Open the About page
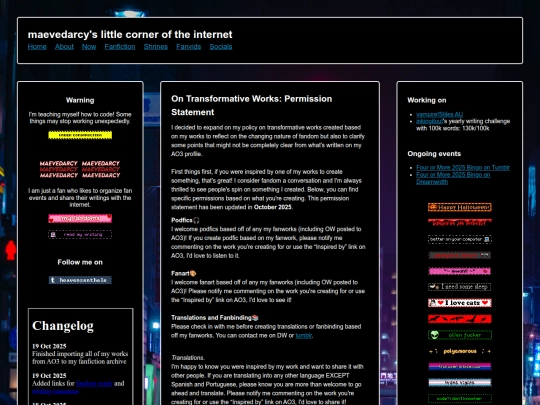Viewport: 540px width, 405px height. (64, 46)
